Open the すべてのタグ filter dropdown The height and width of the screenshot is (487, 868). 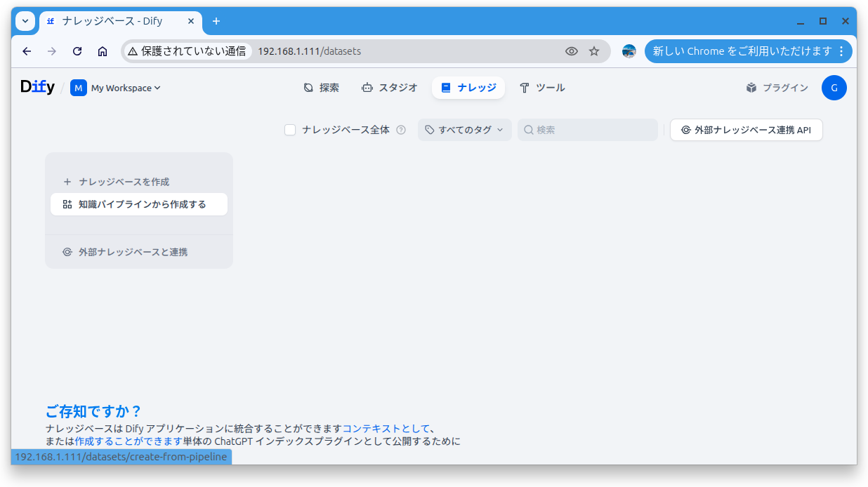[x=465, y=130]
